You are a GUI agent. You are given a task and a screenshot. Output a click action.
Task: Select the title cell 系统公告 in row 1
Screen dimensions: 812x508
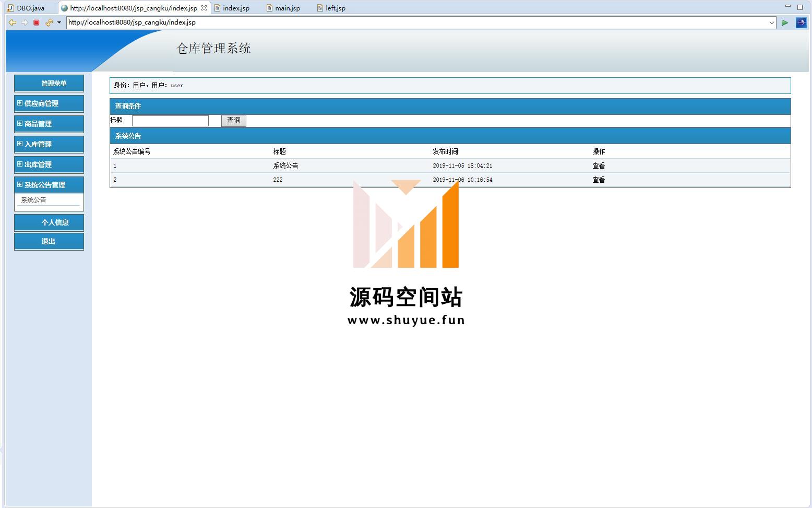285,166
